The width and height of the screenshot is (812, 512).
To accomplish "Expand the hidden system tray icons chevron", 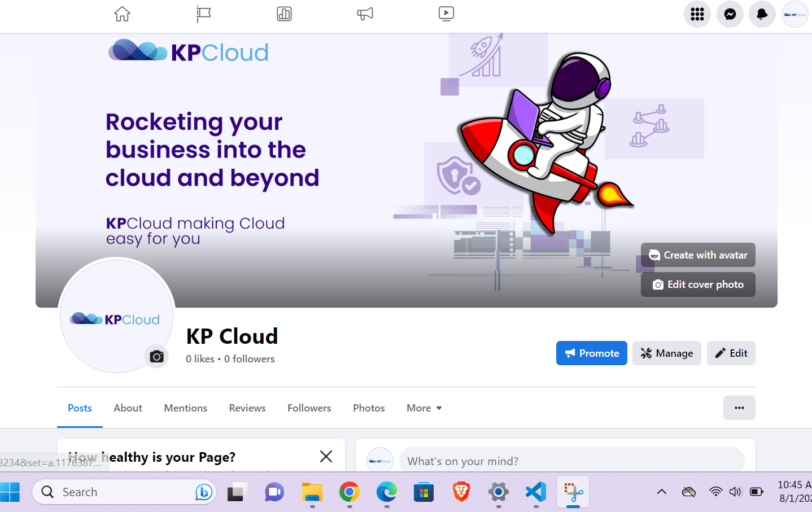I will [662, 492].
